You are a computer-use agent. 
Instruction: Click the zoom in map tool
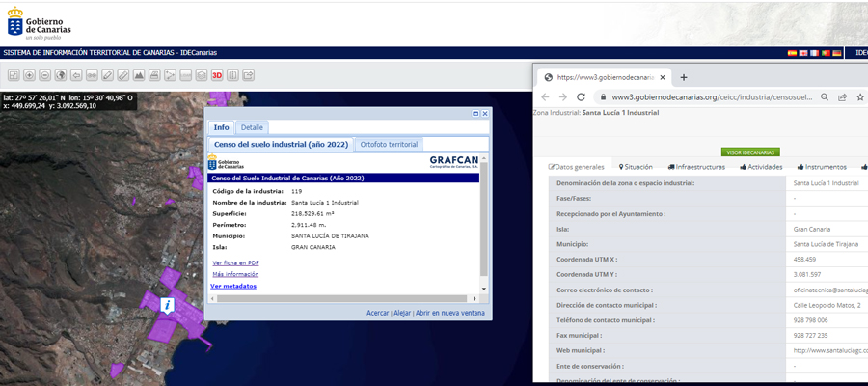(x=30, y=75)
